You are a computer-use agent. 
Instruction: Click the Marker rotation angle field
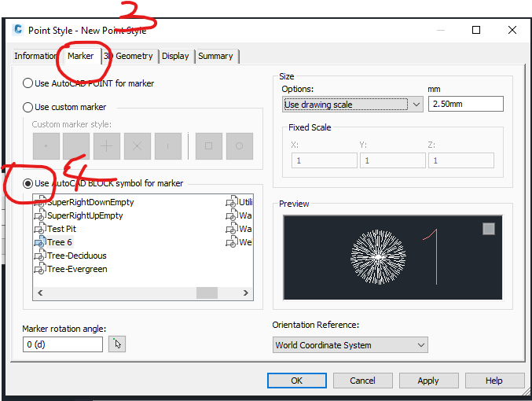click(63, 344)
